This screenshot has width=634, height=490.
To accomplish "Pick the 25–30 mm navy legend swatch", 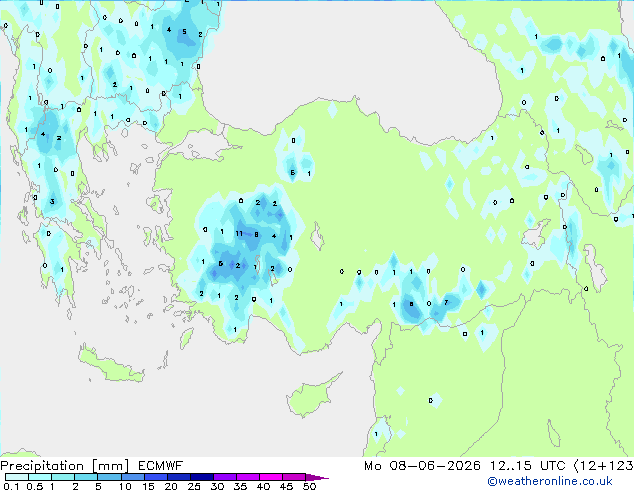I will pos(202,477).
